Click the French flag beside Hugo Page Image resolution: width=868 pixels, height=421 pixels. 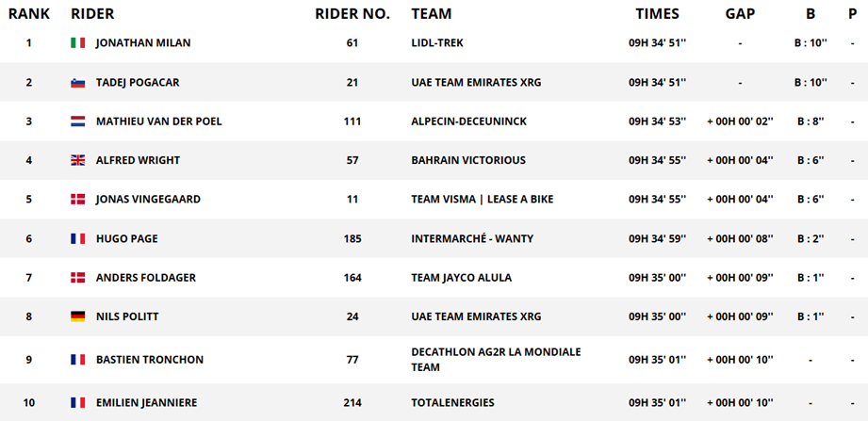click(x=77, y=239)
